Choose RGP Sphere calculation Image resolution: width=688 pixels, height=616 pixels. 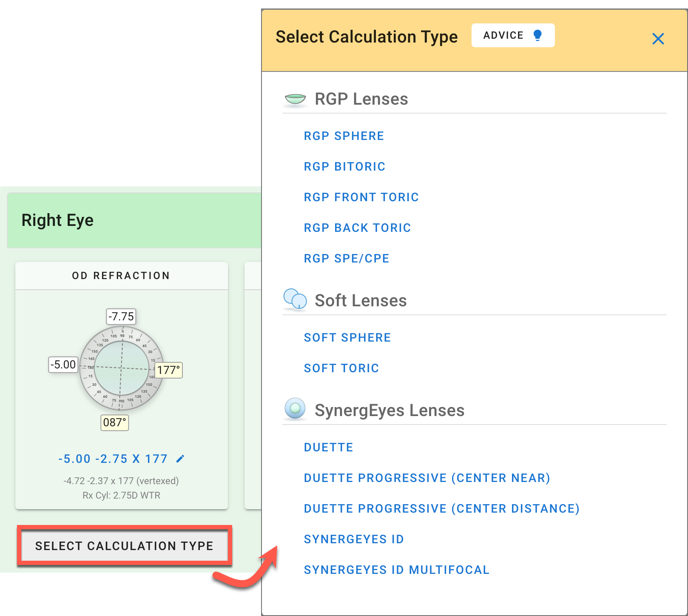coord(344,136)
